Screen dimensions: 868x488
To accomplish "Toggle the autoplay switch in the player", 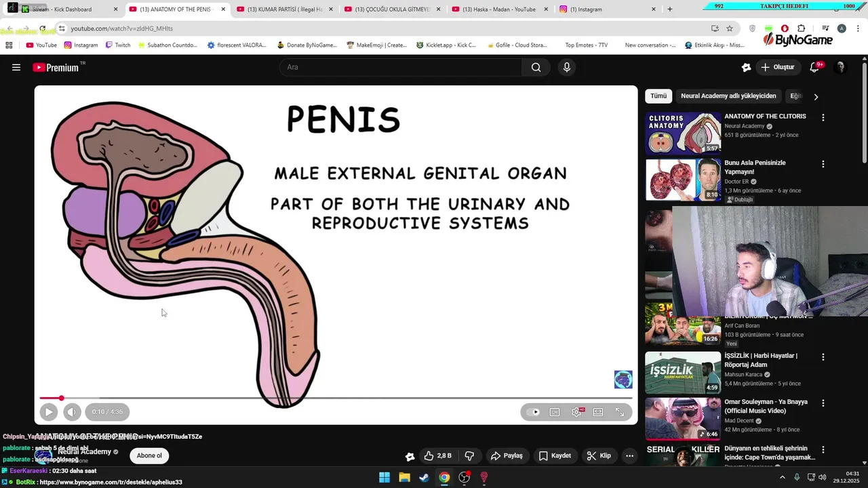I will [x=533, y=411].
